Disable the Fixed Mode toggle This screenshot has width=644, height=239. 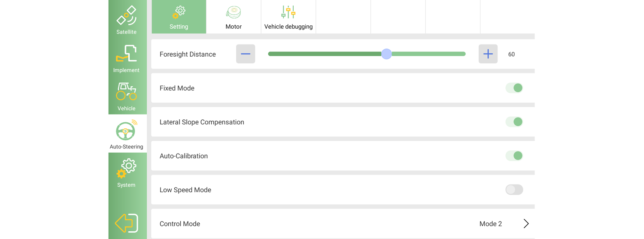tap(514, 88)
